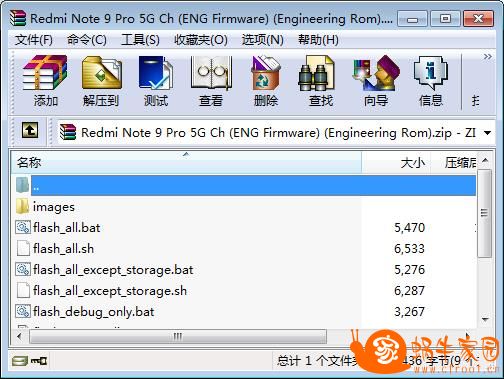Run the 测试 (Test) archive tool
The image size is (504, 379).
156,81
